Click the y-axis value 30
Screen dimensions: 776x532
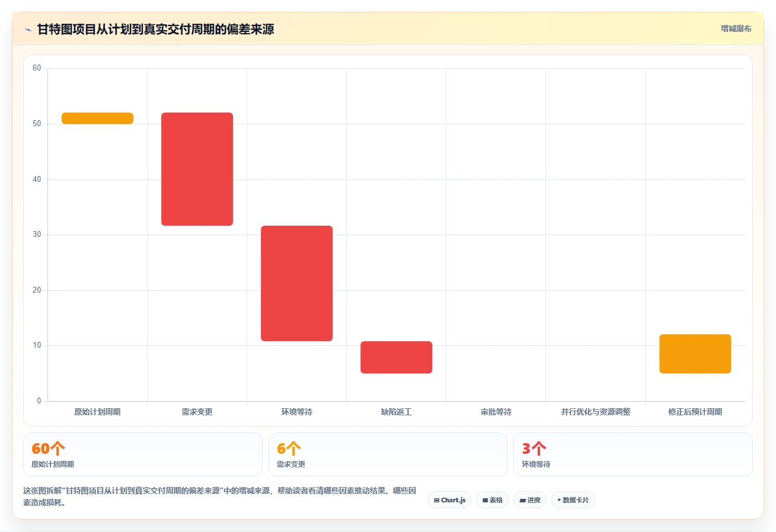click(37, 235)
